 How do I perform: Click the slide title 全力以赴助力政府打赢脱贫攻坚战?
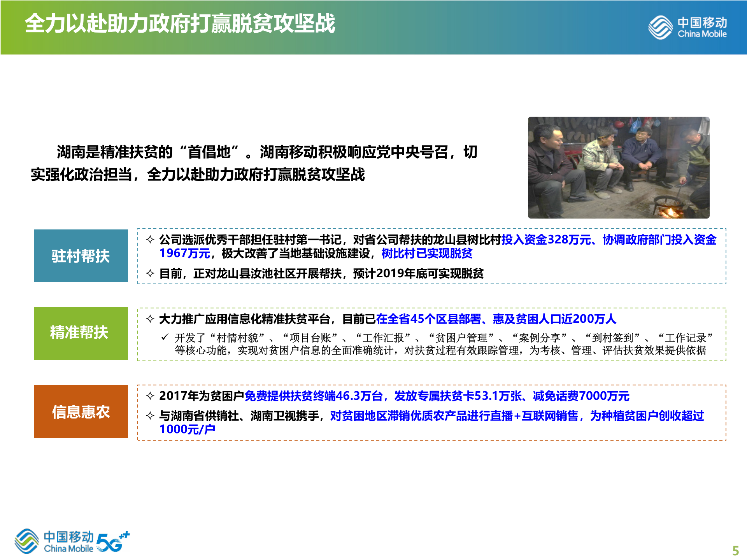pyautogui.click(x=181, y=23)
